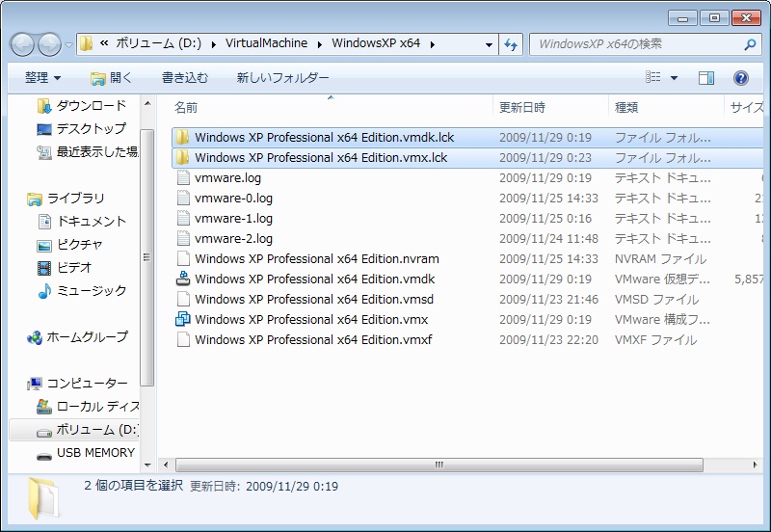Expand arrow after ボリューム (D:) breadcrumb
771x532 pixels.
(213, 44)
